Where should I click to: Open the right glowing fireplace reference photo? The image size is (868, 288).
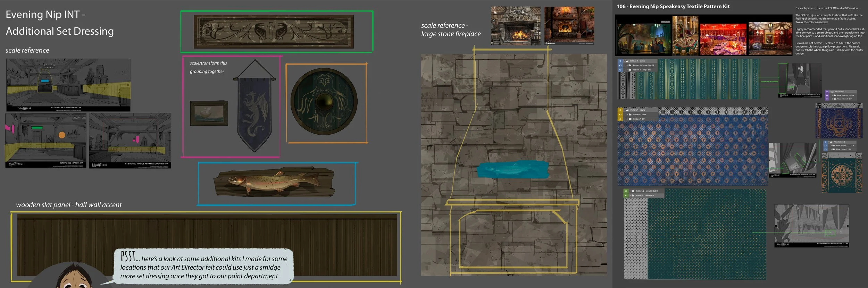pos(569,26)
